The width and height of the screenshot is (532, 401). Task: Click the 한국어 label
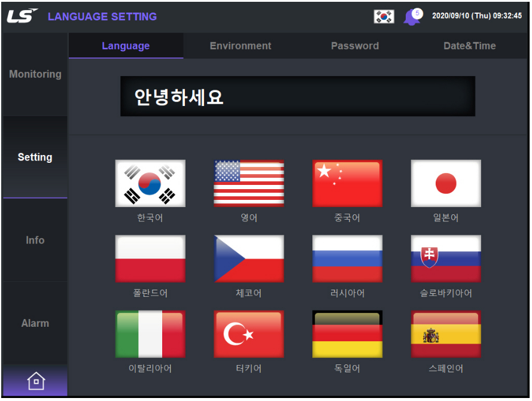tap(150, 218)
